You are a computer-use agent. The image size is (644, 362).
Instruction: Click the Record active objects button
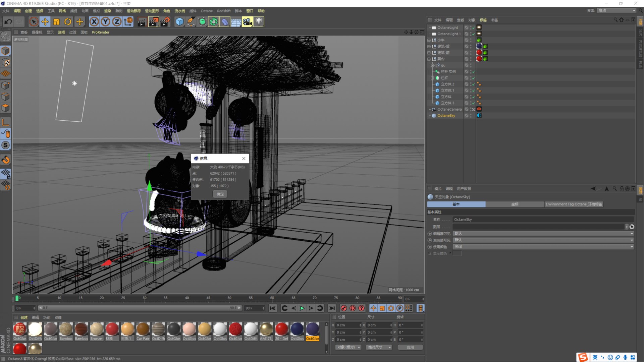(x=343, y=308)
